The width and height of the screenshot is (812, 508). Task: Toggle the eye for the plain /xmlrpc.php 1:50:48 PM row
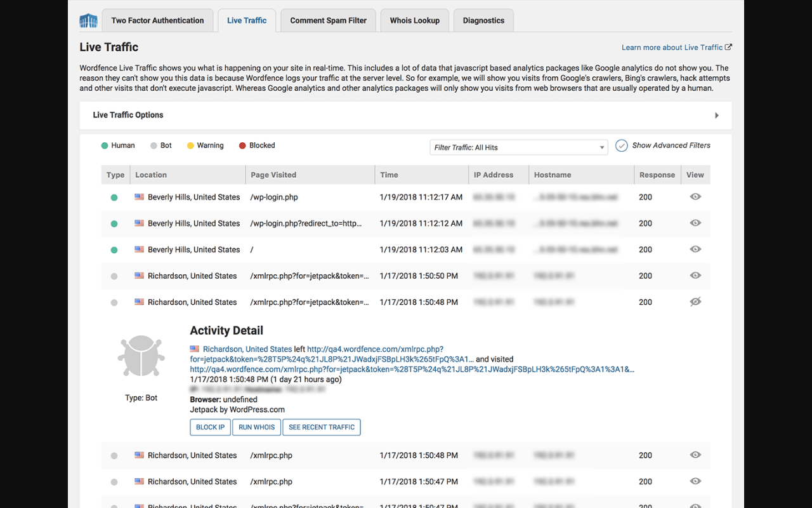click(695, 455)
